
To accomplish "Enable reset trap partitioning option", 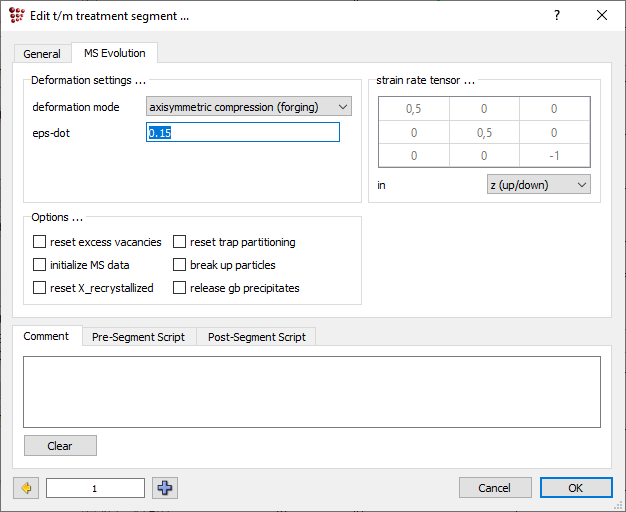I will click(x=180, y=242).
